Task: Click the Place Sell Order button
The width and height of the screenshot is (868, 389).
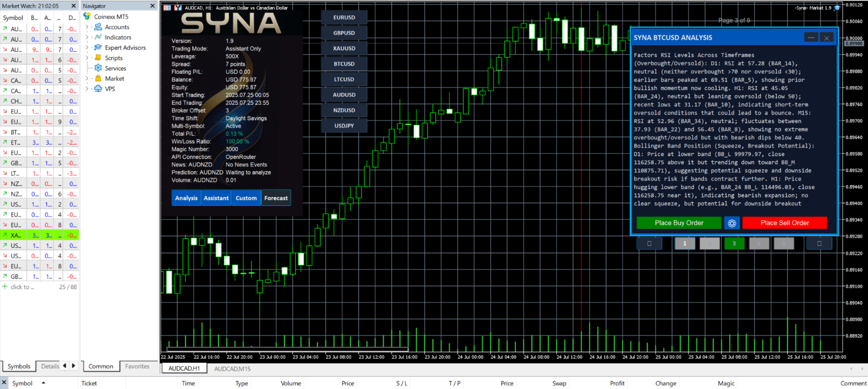Action: tap(784, 223)
